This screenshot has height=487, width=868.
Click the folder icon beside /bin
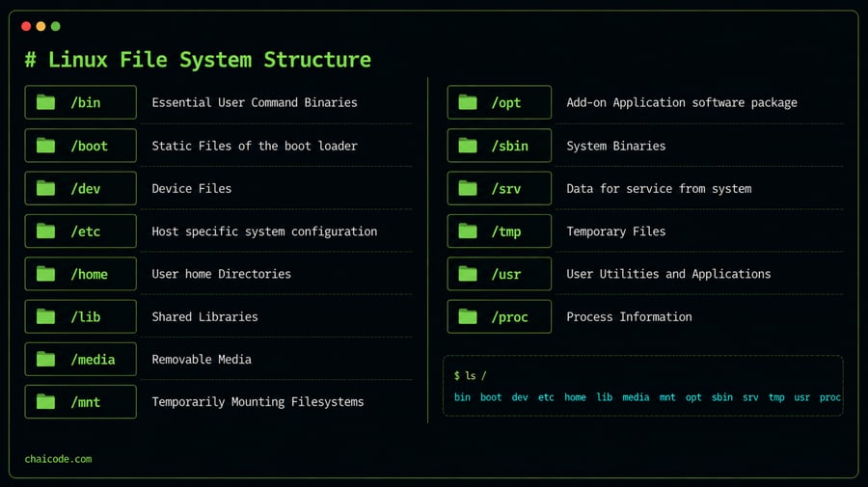coord(45,102)
